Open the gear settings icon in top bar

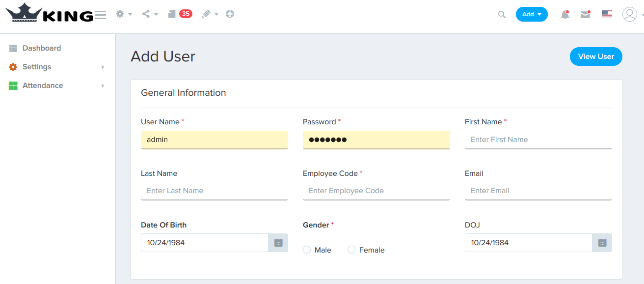[x=120, y=14]
